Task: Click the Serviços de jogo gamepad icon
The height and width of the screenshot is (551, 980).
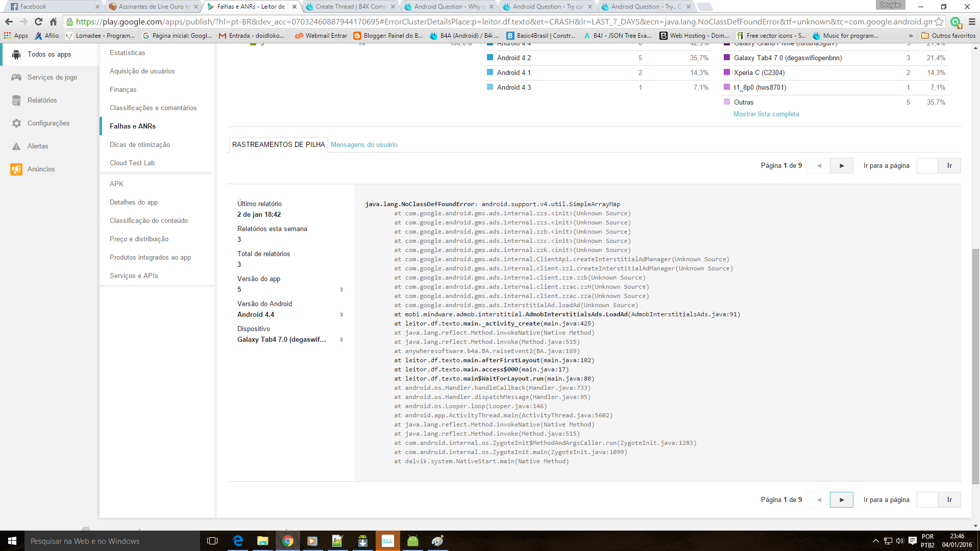Action: click(16, 78)
